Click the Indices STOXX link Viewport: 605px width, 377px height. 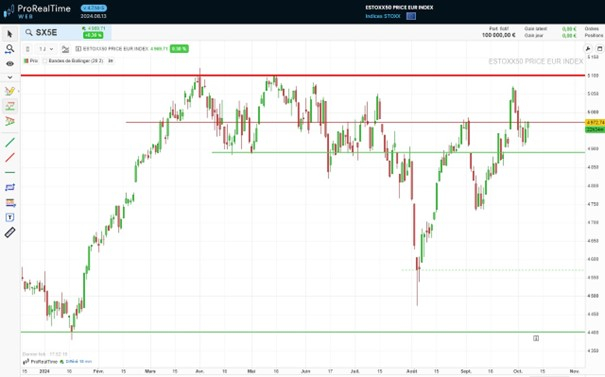tap(383, 16)
